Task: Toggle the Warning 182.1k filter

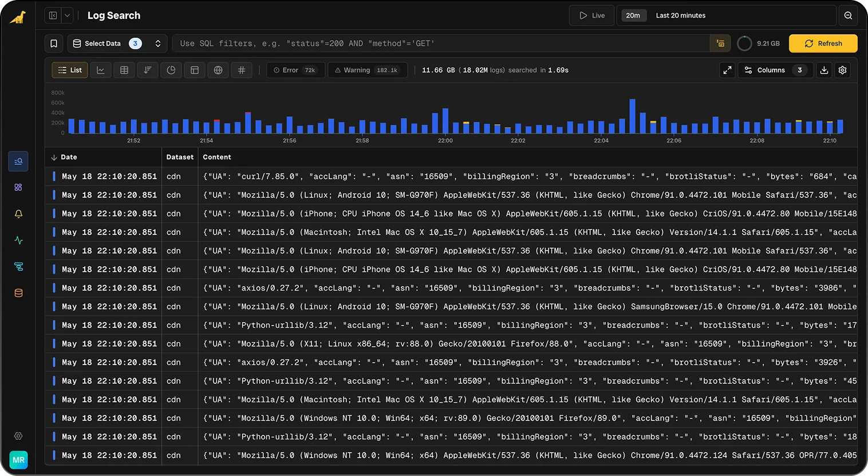Action: click(x=368, y=70)
